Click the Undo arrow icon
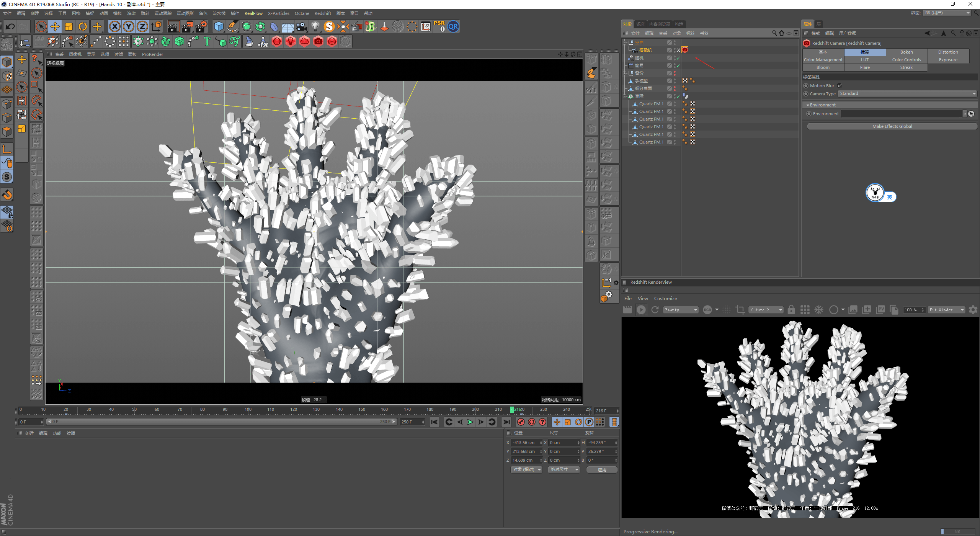980x536 pixels. point(10,26)
